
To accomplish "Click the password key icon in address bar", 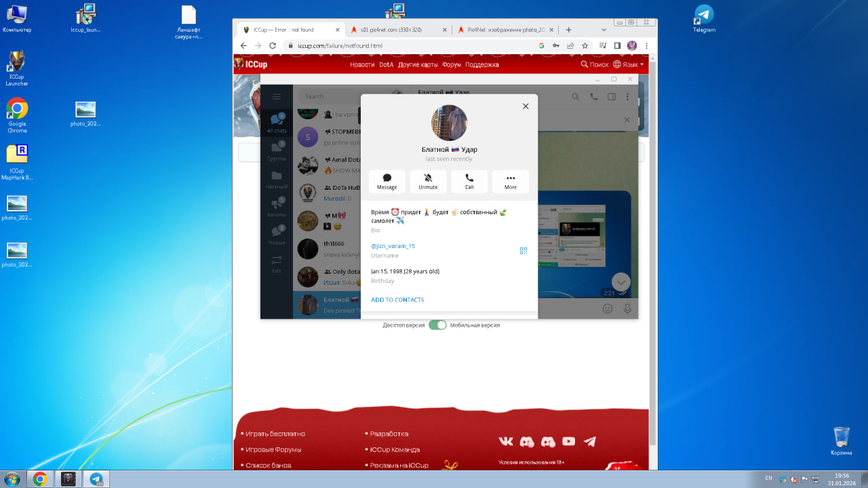I will coord(555,45).
